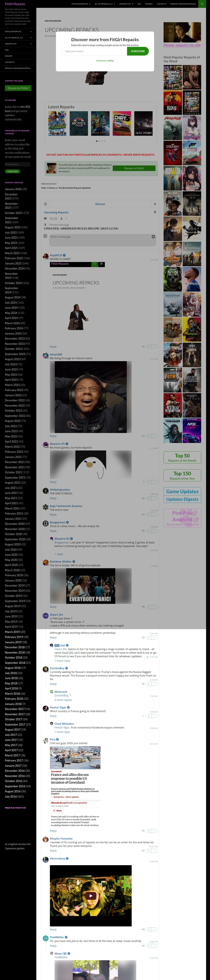Viewport: 210px width, 980px height.
Task: Click Continue reading link in popup
Action: pos(105,60)
